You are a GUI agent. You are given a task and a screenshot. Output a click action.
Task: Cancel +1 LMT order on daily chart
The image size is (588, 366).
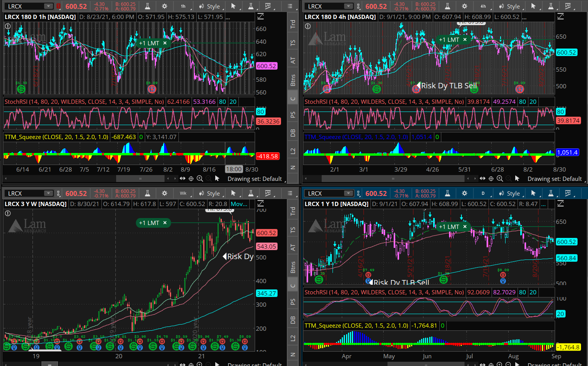465,227
